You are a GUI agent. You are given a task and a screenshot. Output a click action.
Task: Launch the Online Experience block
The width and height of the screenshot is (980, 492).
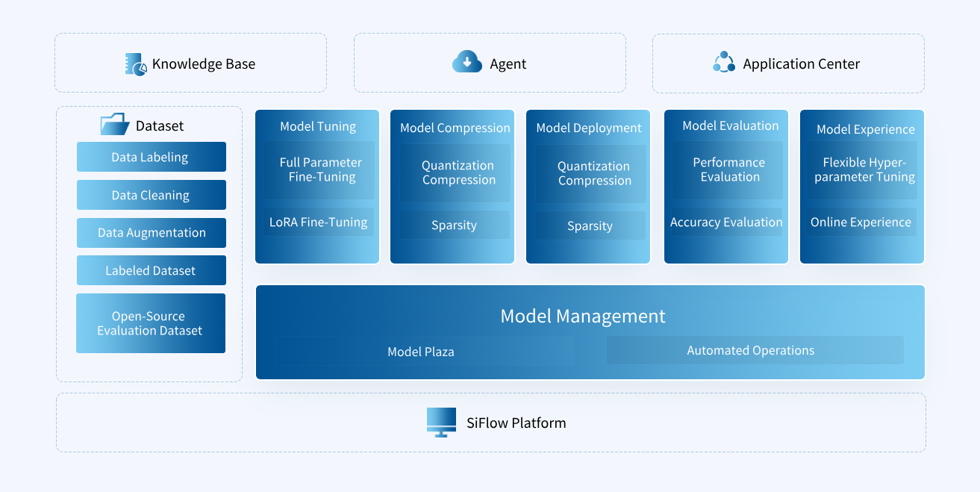point(861,222)
